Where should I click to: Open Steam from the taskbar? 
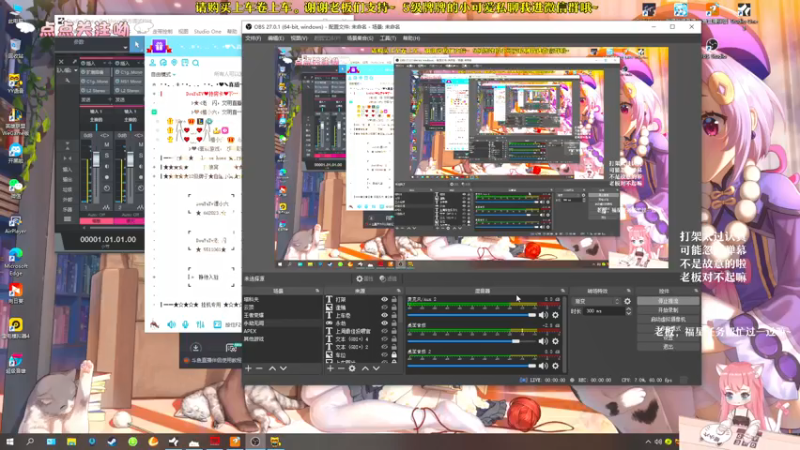[112, 442]
